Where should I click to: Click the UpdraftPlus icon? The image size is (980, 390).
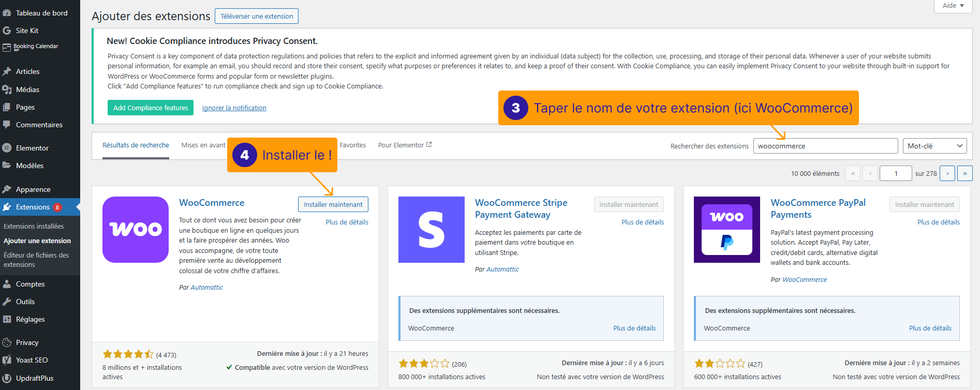7,378
